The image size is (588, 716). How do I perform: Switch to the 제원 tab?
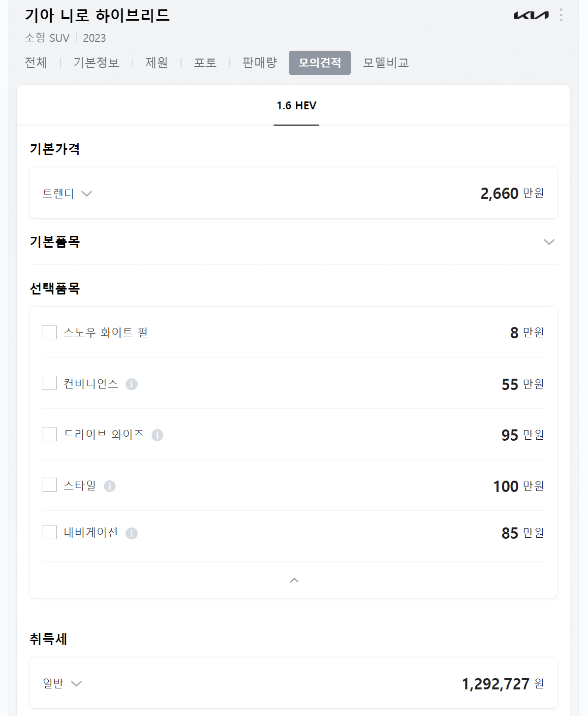click(156, 63)
